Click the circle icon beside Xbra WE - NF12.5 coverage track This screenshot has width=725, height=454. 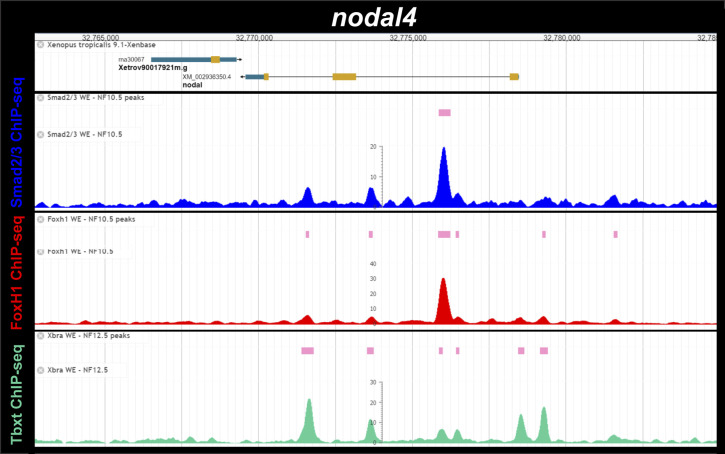point(41,370)
